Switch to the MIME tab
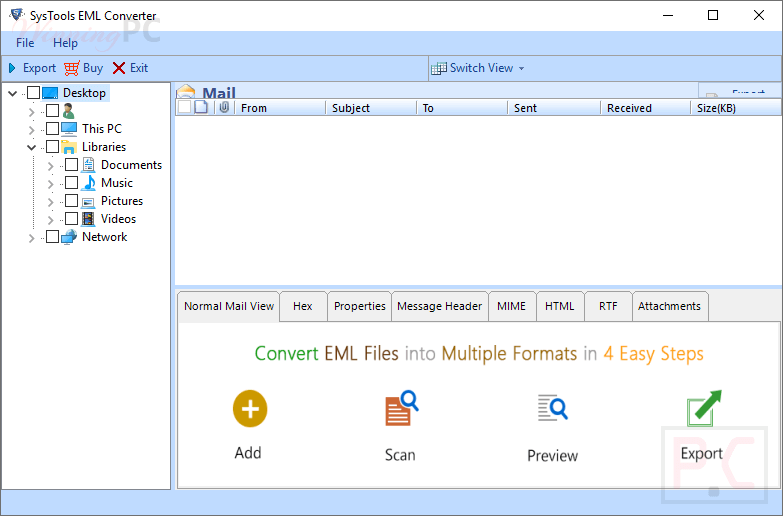This screenshot has width=783, height=516. point(511,306)
